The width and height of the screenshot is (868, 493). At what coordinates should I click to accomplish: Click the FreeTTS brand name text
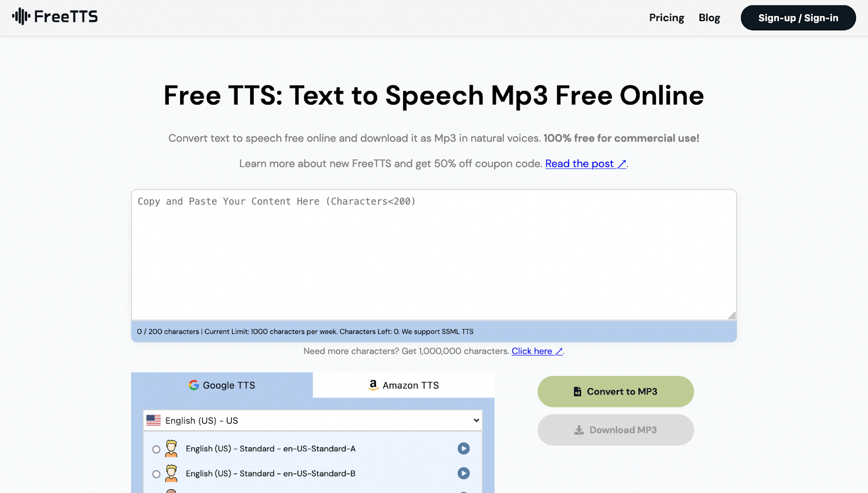pos(66,17)
